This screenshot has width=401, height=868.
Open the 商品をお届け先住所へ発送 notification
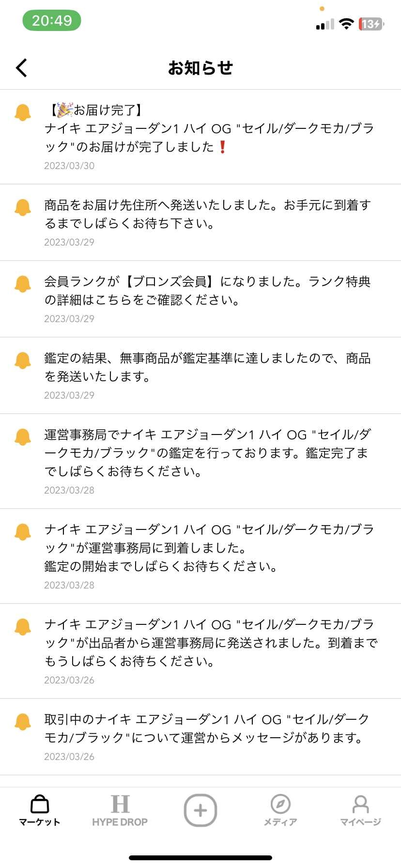200,223
